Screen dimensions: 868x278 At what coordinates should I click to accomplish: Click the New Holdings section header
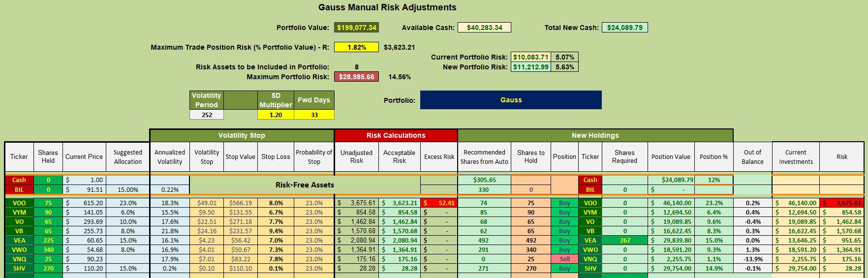point(595,135)
